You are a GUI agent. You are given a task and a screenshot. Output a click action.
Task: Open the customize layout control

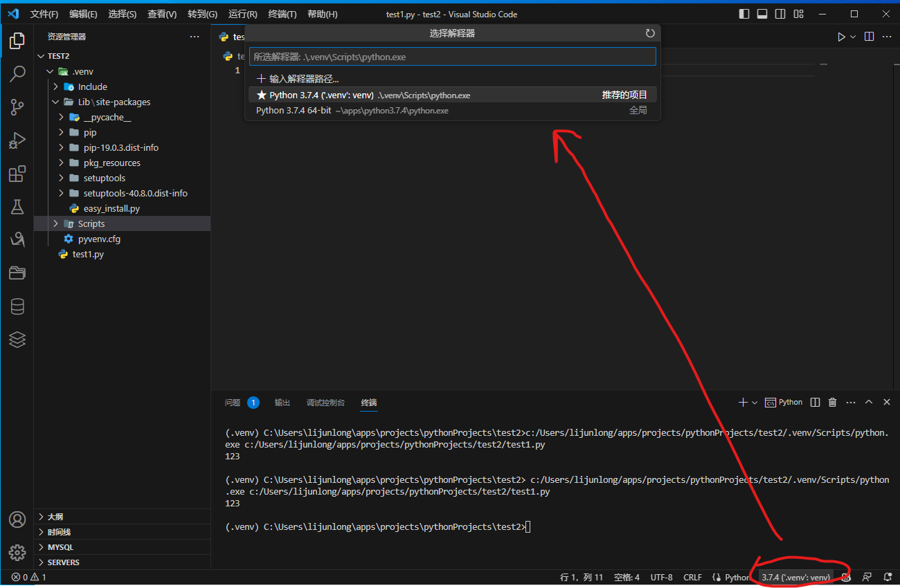pos(798,14)
